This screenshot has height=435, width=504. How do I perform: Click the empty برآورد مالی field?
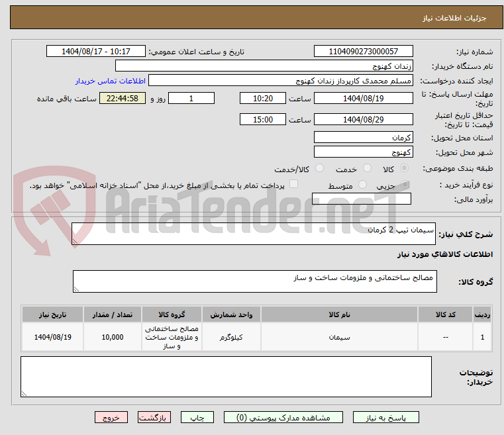point(362,199)
